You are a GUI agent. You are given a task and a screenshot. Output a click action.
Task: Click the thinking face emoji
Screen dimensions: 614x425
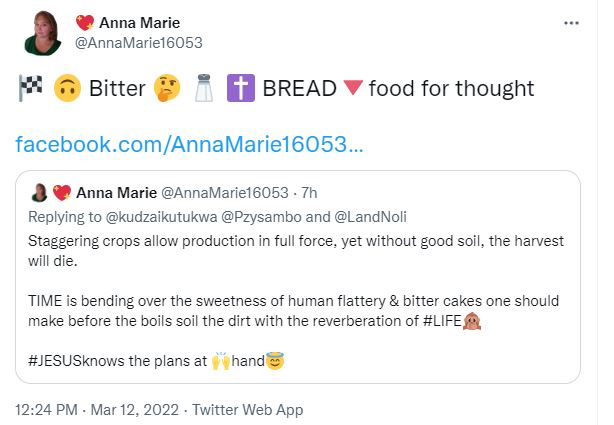pyautogui.click(x=168, y=89)
